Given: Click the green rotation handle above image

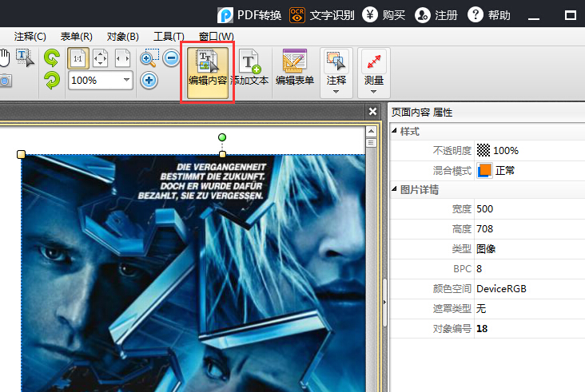Looking at the screenshot, I should (222, 137).
